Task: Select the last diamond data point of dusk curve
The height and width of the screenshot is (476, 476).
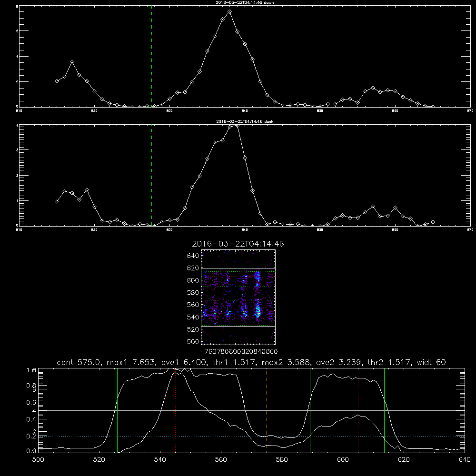Action: pyautogui.click(x=433, y=222)
